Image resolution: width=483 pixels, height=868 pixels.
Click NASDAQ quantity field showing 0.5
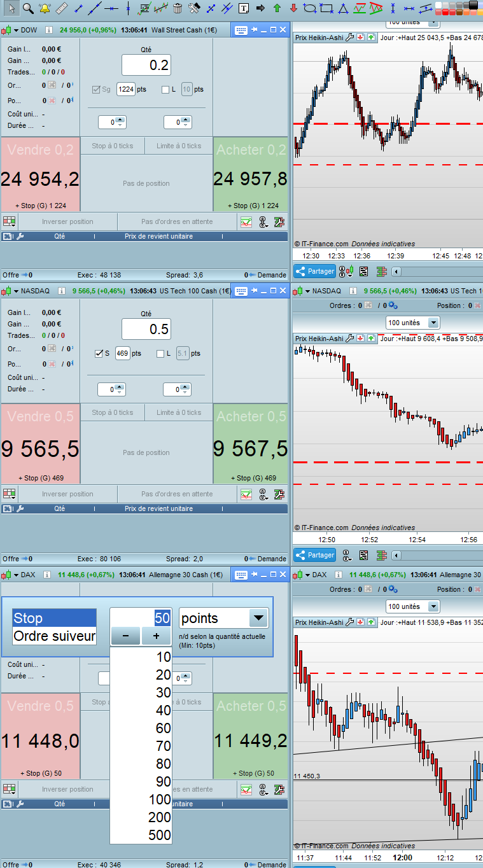click(x=146, y=329)
